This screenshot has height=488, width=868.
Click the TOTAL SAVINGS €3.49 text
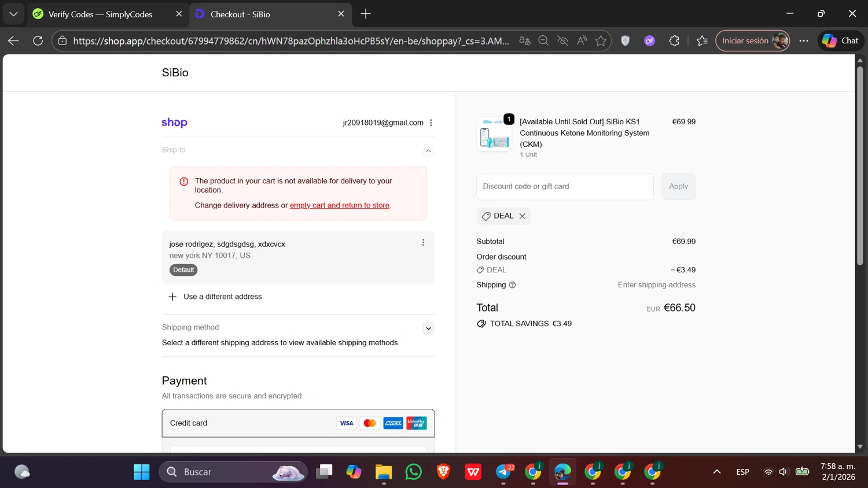click(531, 324)
